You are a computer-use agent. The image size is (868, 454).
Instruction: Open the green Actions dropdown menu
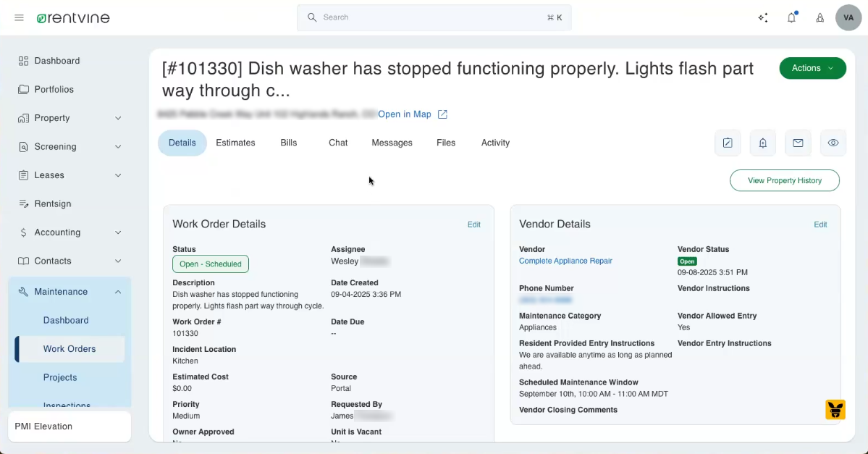pos(812,67)
